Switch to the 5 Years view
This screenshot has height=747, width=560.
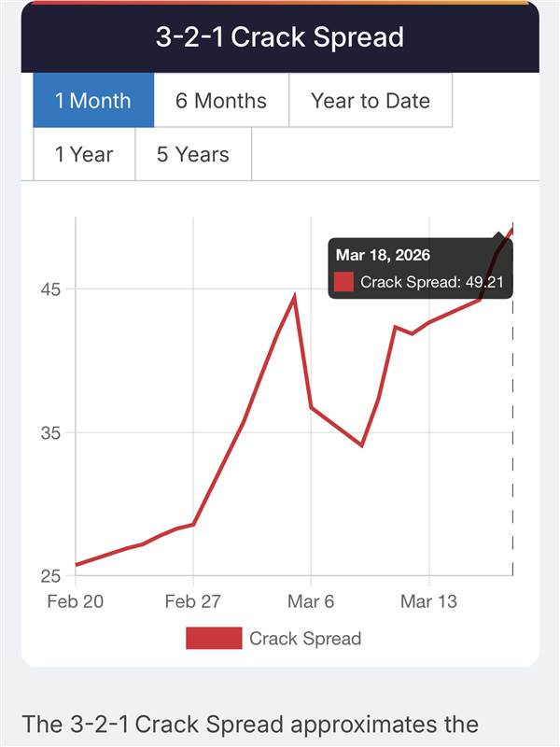[193, 155]
